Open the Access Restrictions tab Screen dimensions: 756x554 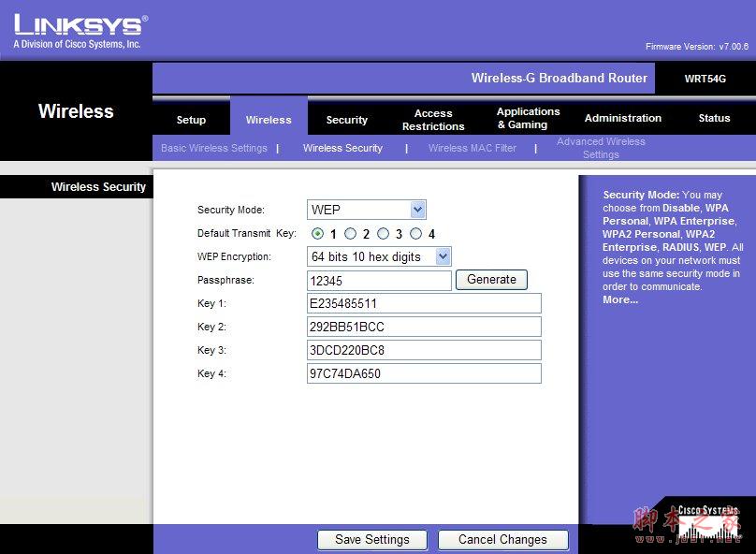click(433, 120)
